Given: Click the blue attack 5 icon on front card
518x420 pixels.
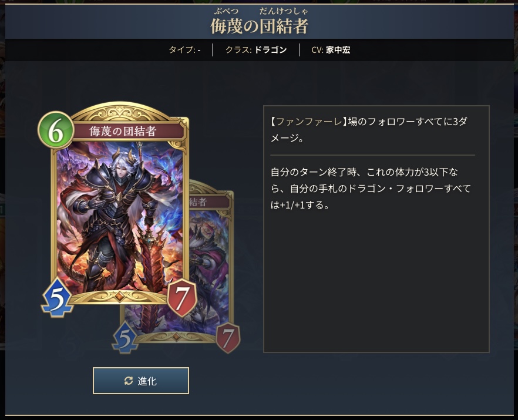Looking at the screenshot, I should point(57,297).
